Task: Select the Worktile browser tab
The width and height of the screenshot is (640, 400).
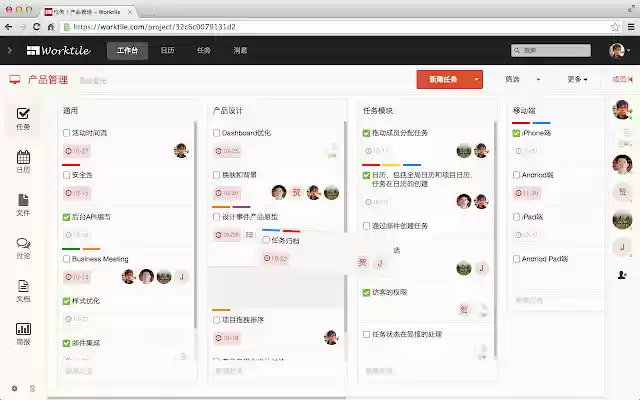Action: click(89, 12)
